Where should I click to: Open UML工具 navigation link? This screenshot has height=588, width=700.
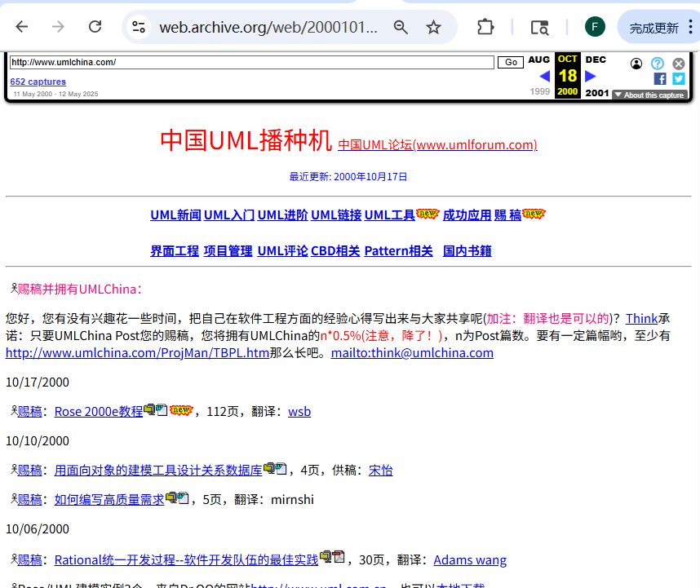pos(390,215)
